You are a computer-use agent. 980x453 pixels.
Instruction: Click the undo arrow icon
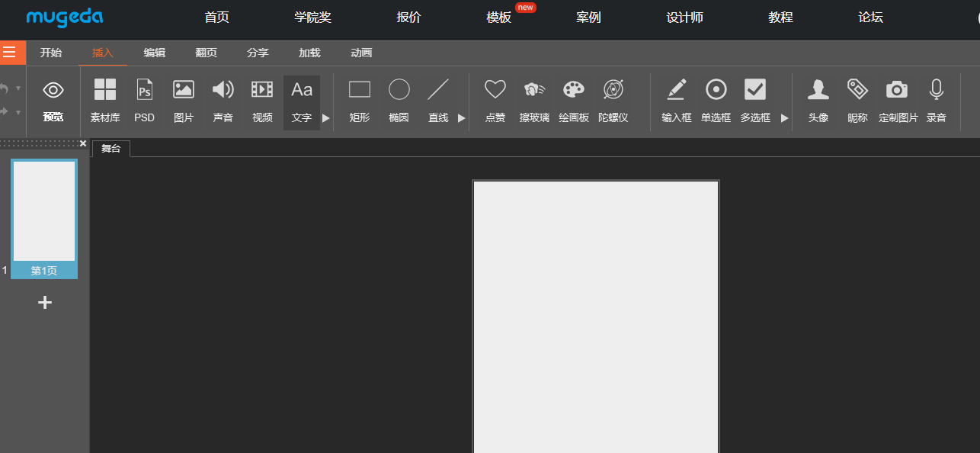[4, 88]
